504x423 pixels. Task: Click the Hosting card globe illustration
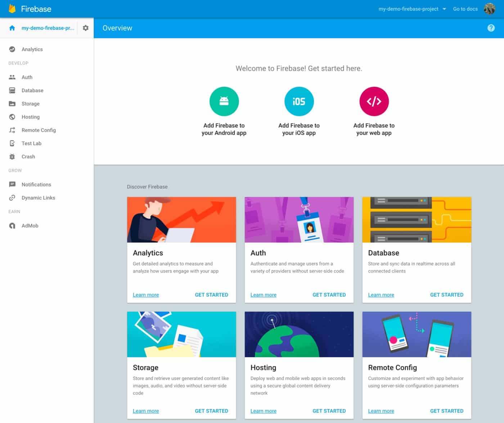[299, 334]
